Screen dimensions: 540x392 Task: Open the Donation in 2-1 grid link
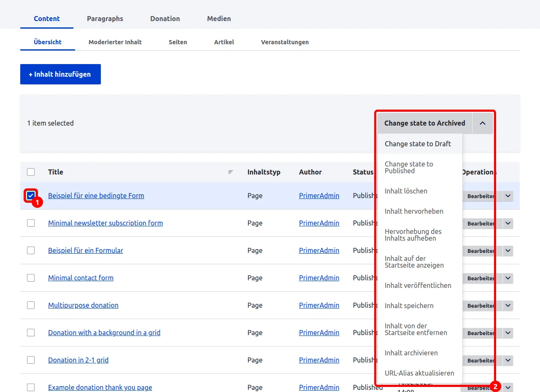[x=78, y=360]
